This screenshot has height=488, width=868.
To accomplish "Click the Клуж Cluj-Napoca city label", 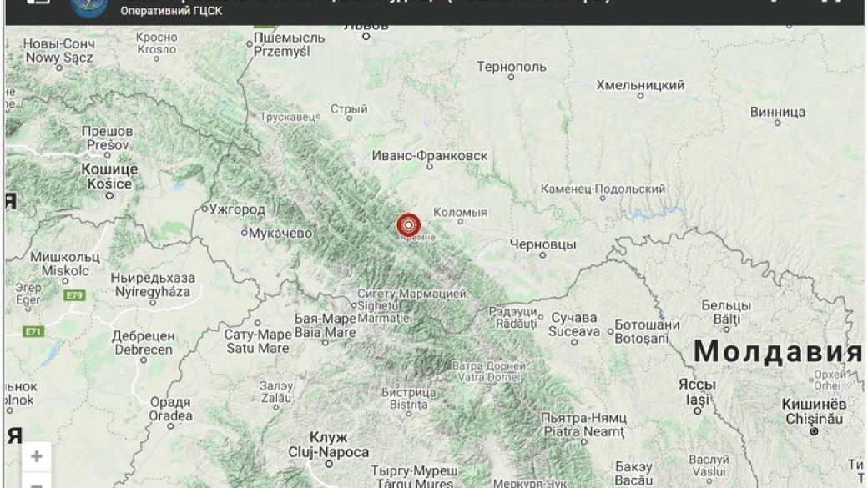I will [328, 445].
